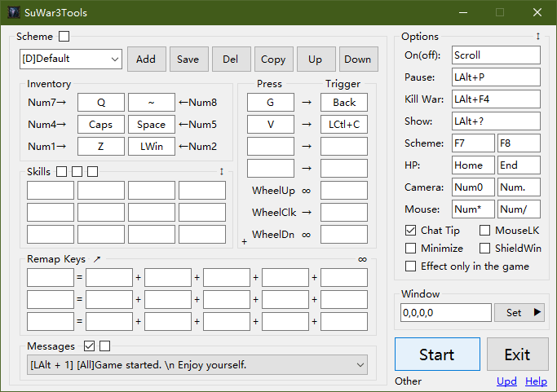The width and height of the screenshot is (557, 392).
Task: Click the Show field showing LAlt+?
Action: [496, 121]
